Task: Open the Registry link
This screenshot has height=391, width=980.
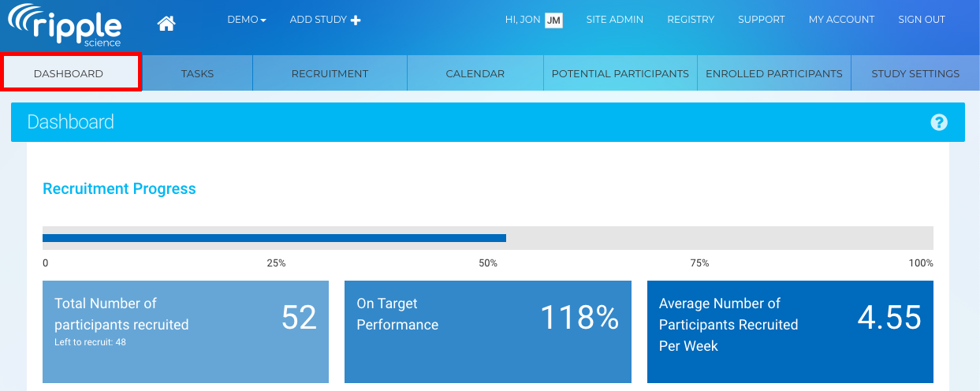Action: pos(690,20)
